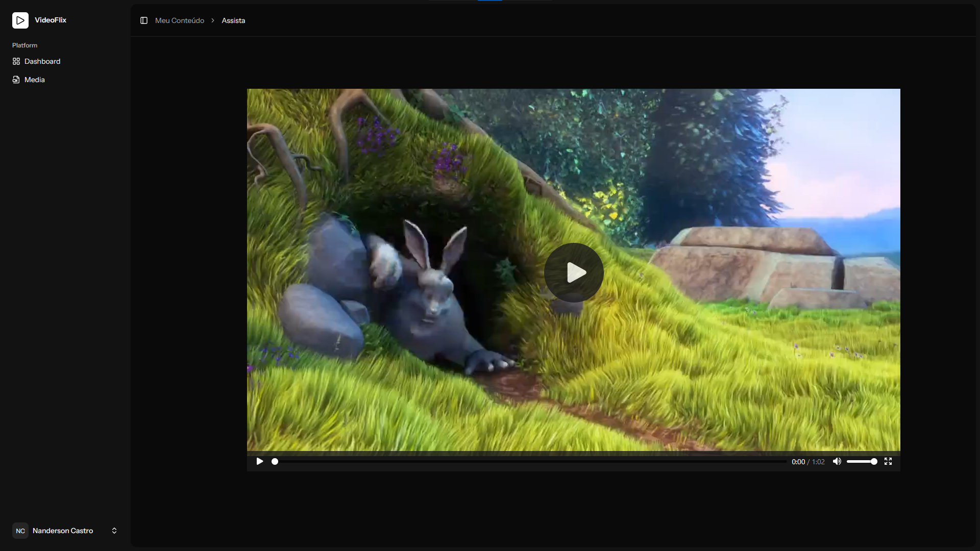
Task: Toggle the sidebar panel icon
Action: [x=144, y=20]
